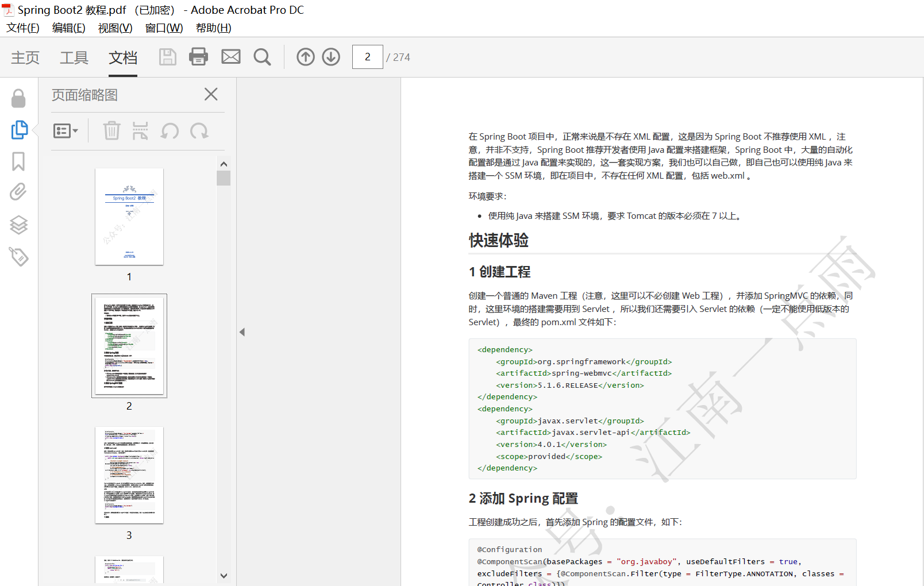This screenshot has width=924, height=586.
Task: Click the thumbnail scrollbar up arrow
Action: coord(224,164)
